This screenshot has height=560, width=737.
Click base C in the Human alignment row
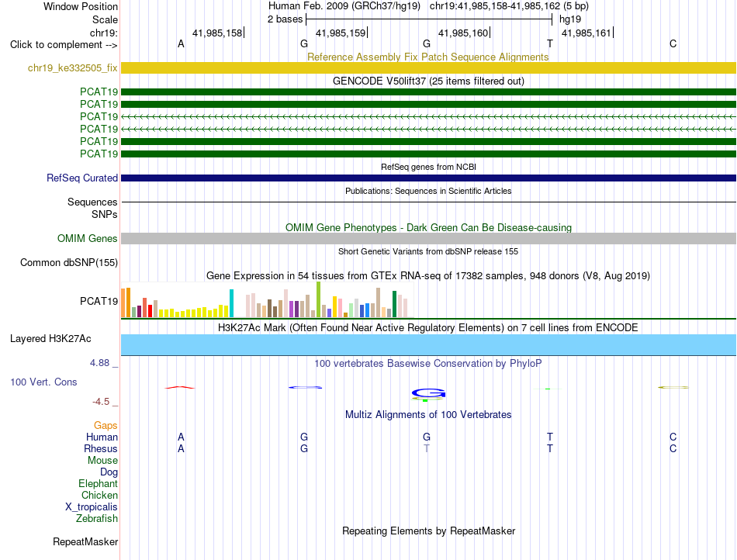pos(673,437)
